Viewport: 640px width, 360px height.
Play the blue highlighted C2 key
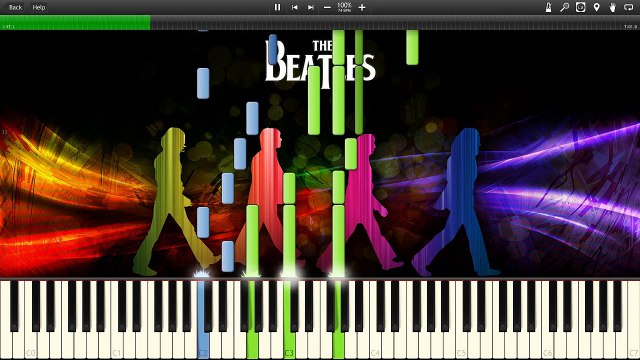(x=203, y=320)
